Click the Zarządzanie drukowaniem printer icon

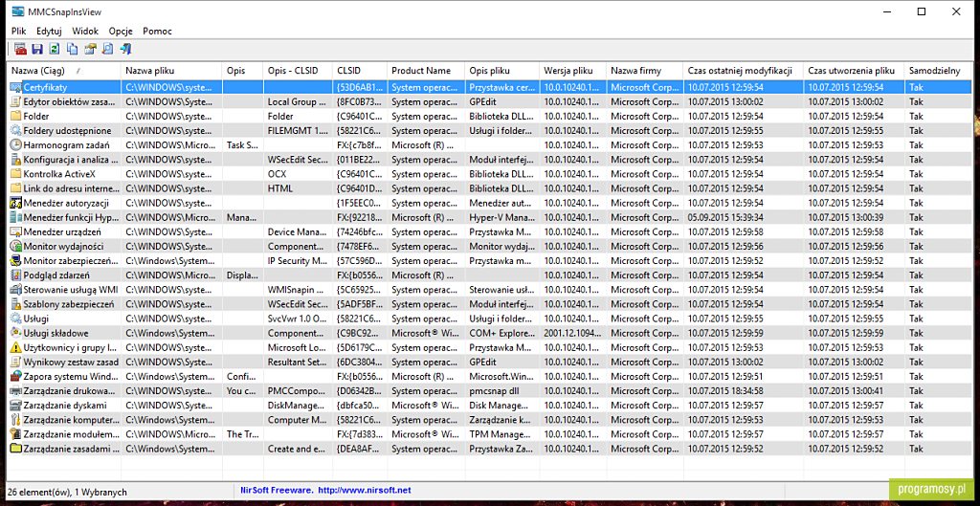15,390
